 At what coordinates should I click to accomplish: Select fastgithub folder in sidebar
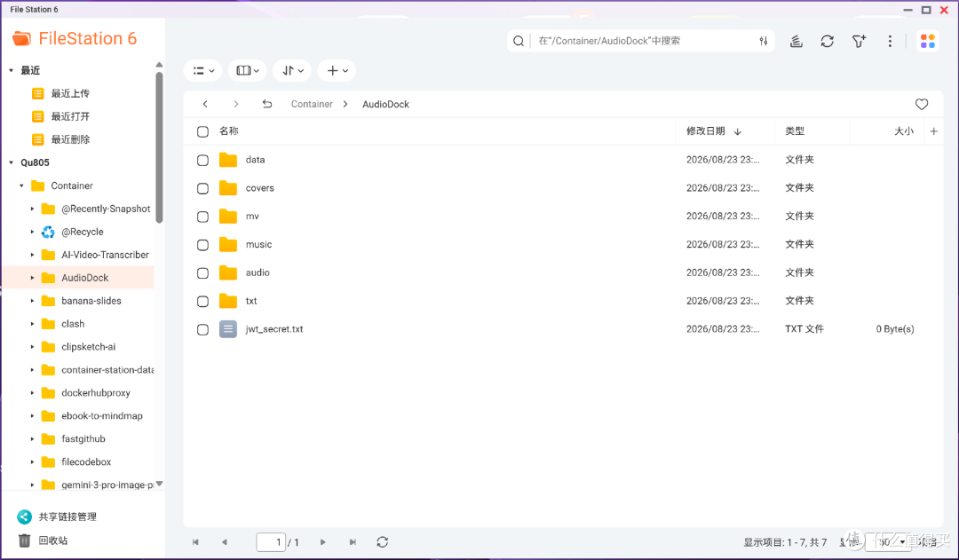[x=83, y=439]
